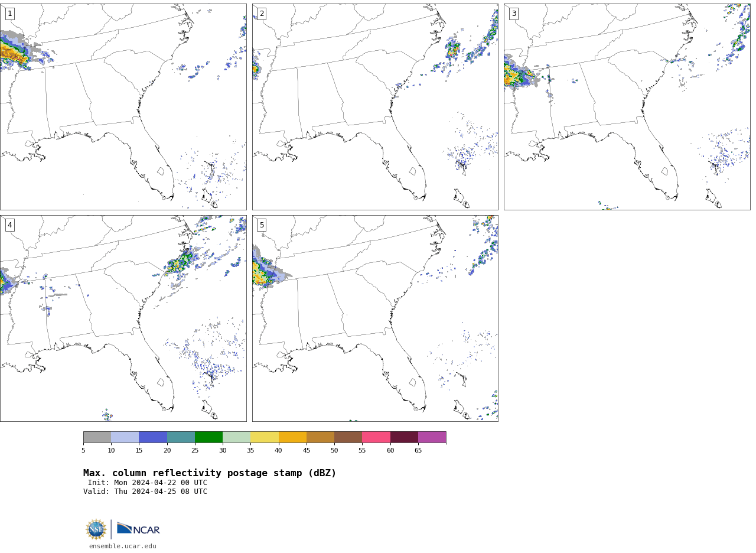Select the pink 55-60 dBZ swatch
This screenshot has width=756, height=553.
[376, 437]
